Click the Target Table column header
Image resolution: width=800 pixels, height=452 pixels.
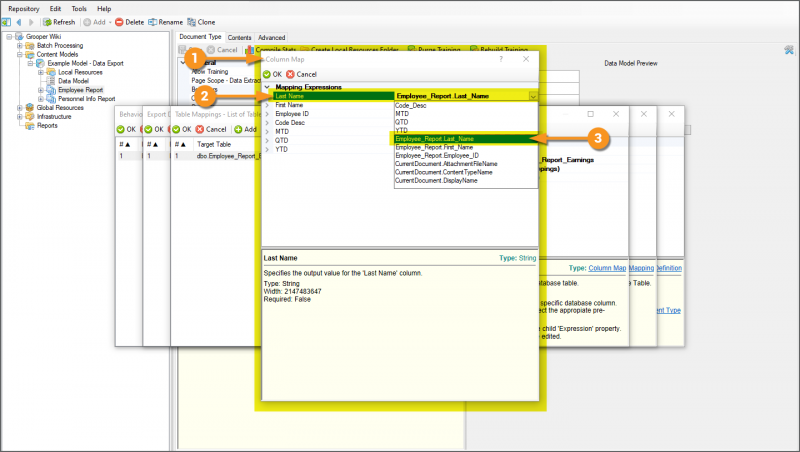[x=214, y=145]
